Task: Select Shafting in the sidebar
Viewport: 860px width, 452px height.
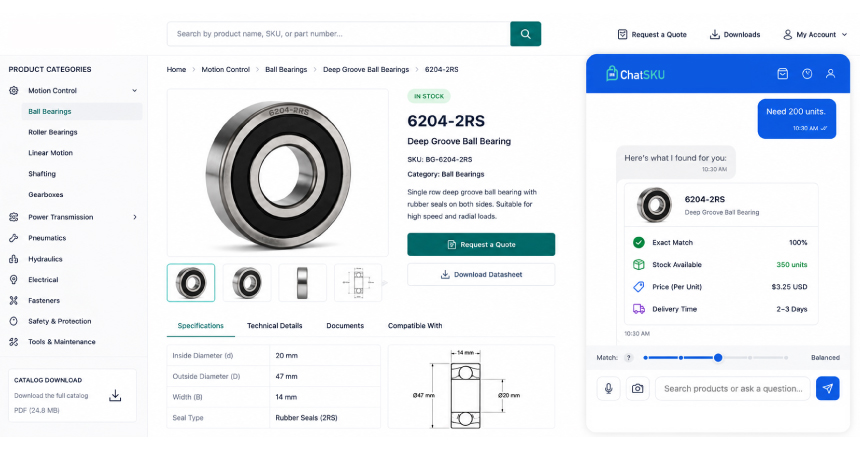Action: (x=42, y=174)
